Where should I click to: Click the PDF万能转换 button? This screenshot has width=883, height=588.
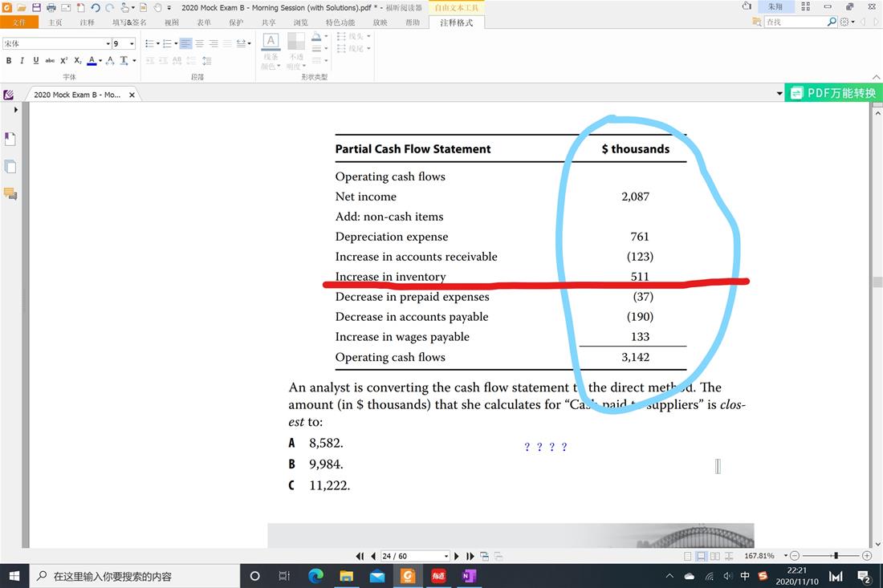tap(832, 93)
